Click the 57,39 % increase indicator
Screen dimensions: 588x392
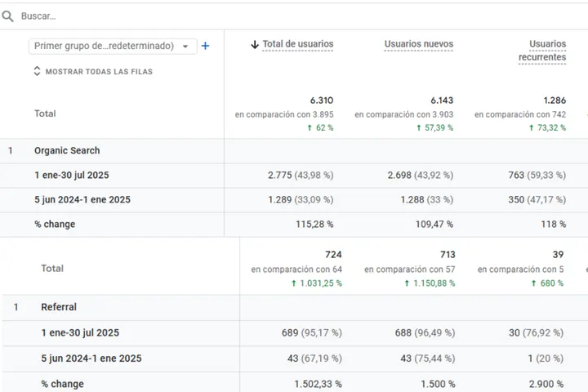click(x=434, y=128)
